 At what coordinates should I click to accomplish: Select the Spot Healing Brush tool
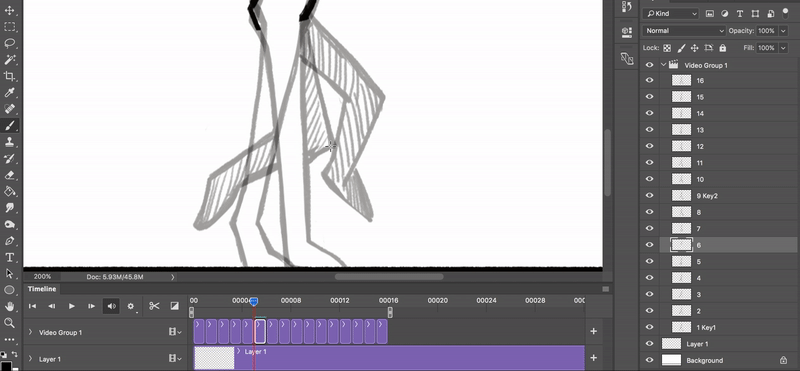click(x=9, y=109)
